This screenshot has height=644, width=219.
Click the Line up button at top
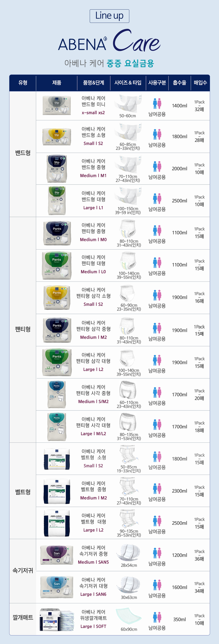pyautogui.click(x=109, y=16)
